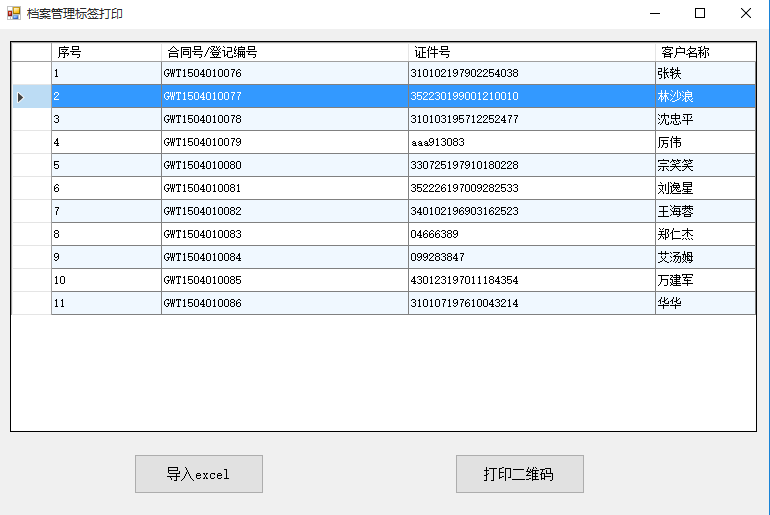Select contract cell GWT1504010078
The width and height of the screenshot is (770, 515).
(285, 119)
